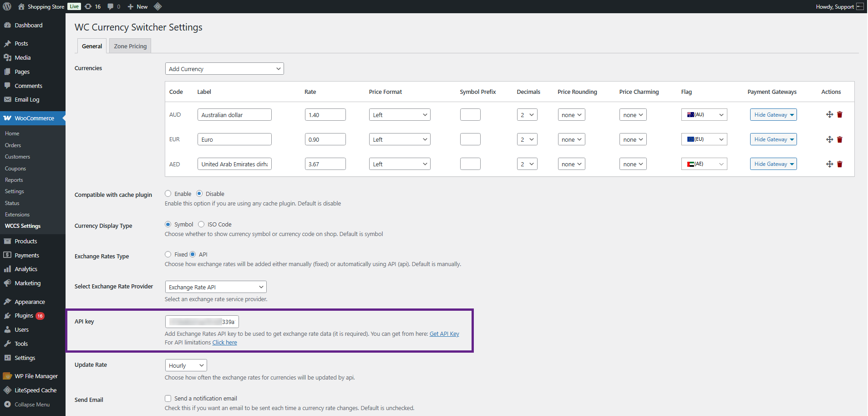Click the LiteSpeed diamond icon in admin bar
Viewport: 868px width, 416px height.
(x=157, y=6)
